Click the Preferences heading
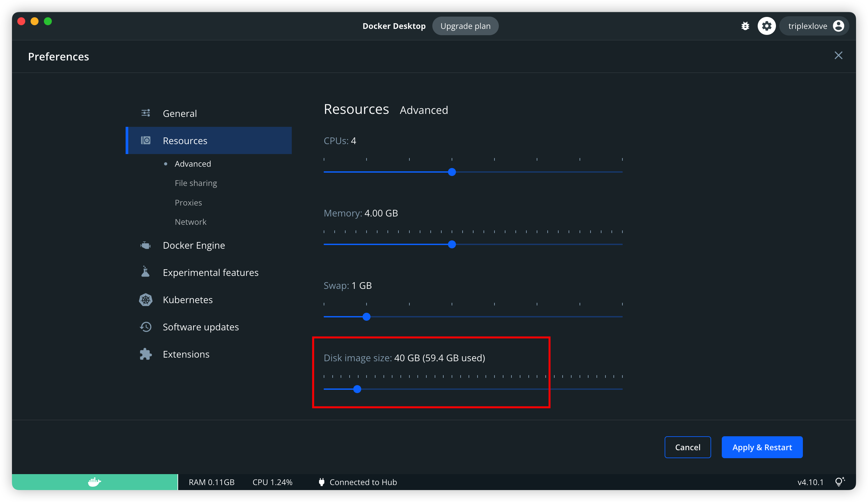This screenshot has height=502, width=868. point(58,56)
